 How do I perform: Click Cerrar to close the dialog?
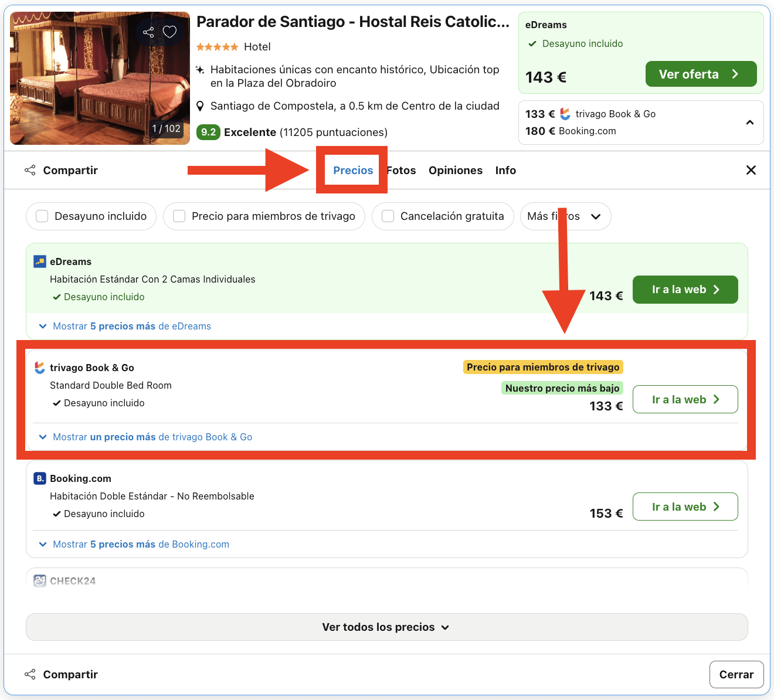point(736,674)
